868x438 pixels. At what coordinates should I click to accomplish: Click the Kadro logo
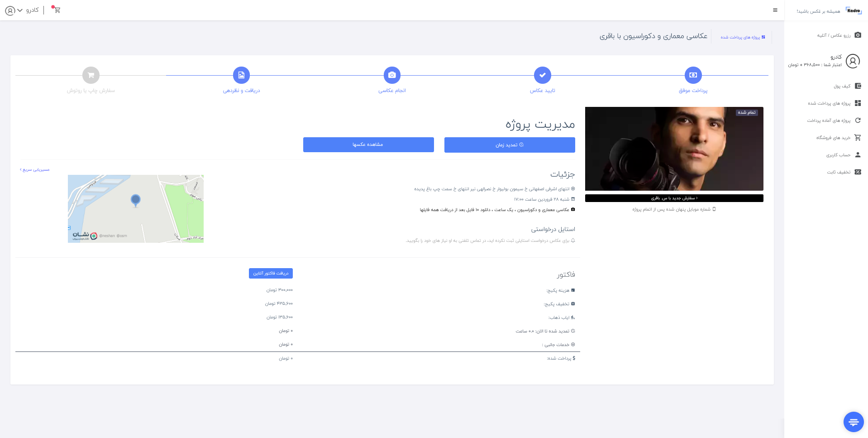point(854,10)
